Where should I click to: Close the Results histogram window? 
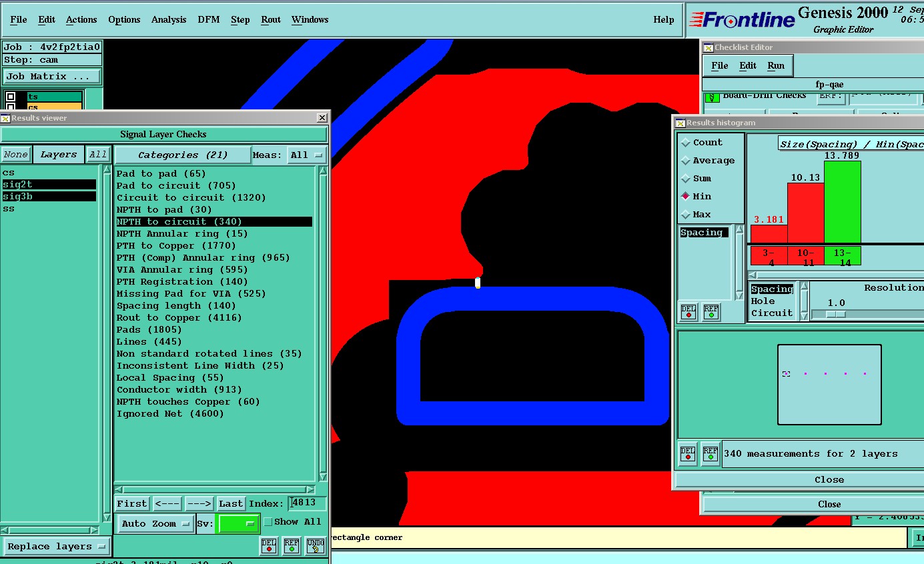pos(829,479)
